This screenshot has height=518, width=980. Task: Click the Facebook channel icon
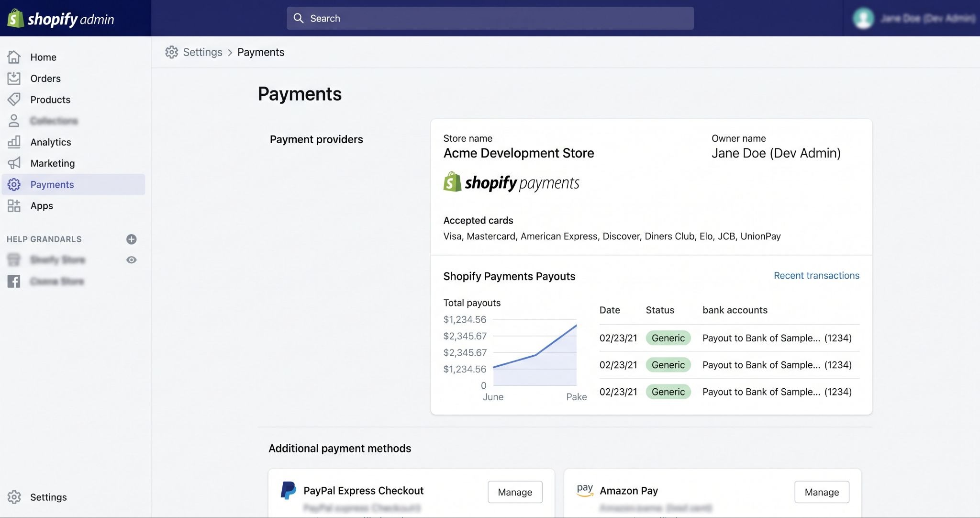pos(14,281)
